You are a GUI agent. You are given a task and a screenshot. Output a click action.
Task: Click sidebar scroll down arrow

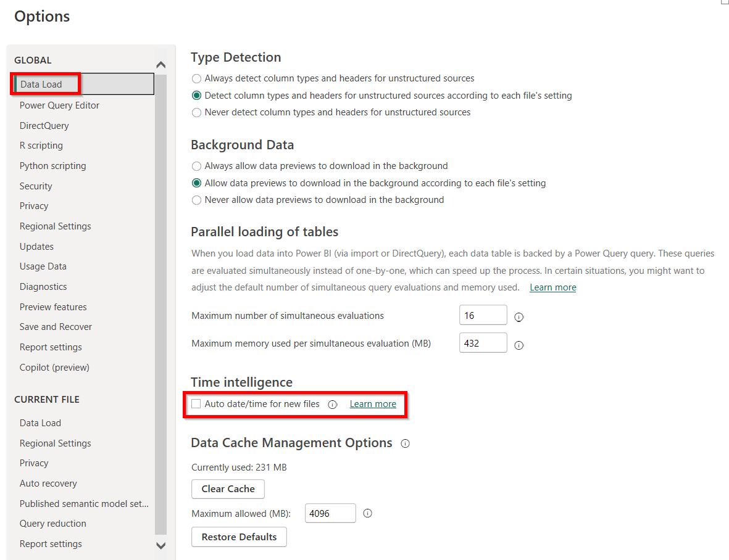click(x=161, y=546)
